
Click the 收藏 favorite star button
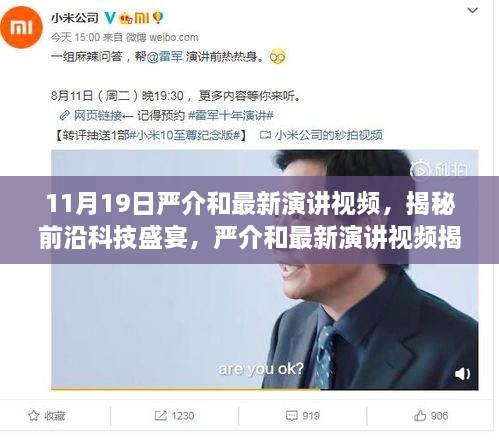tap(47, 416)
